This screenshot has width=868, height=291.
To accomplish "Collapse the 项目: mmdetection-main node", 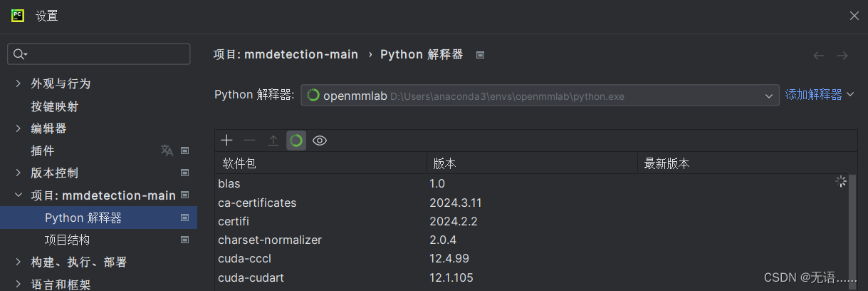I will (19, 195).
